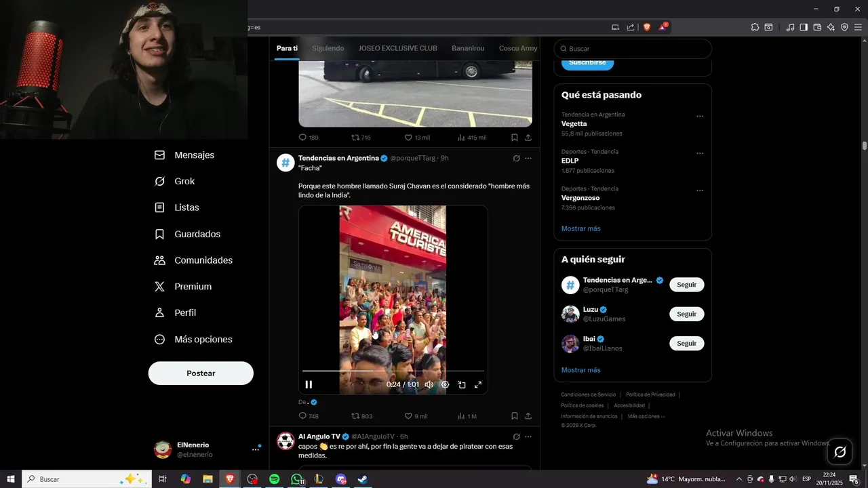Open the Vegetta trending topic
Image resolution: width=868 pixels, height=488 pixels.
[x=574, y=124]
